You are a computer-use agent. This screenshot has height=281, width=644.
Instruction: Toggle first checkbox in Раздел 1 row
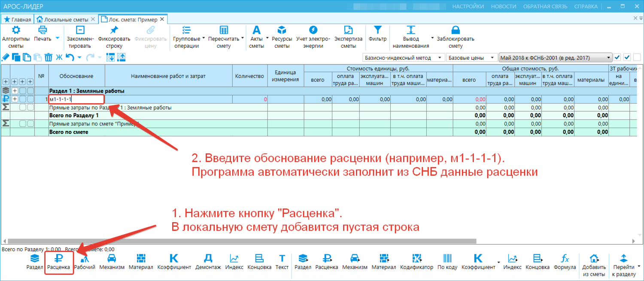(23, 91)
